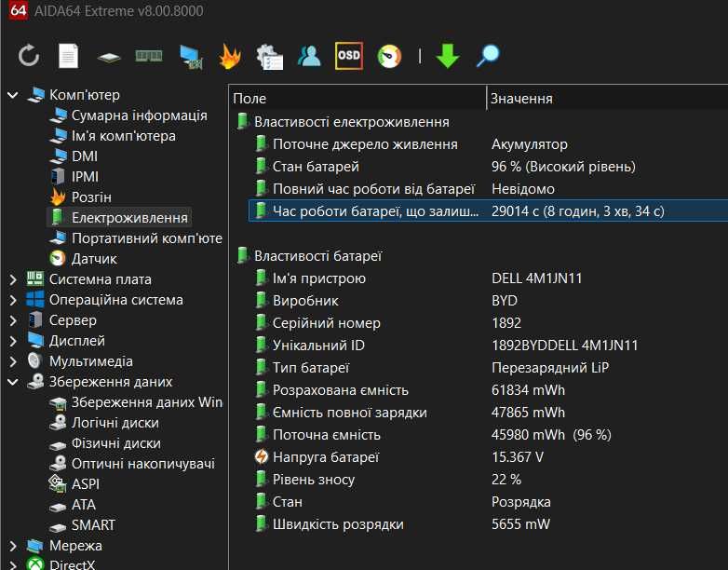728x570 pixels.
Task: Select the Розрахована ємність row
Action: [x=489, y=389]
